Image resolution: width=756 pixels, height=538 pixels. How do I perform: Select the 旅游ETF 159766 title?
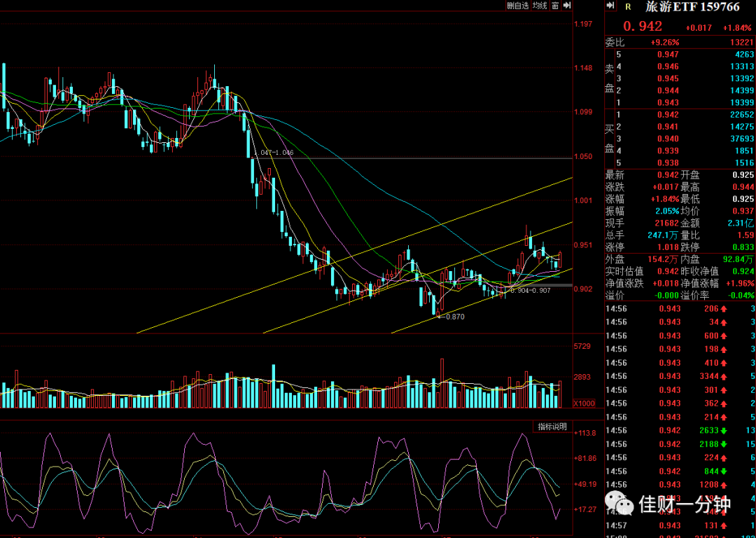click(x=693, y=7)
